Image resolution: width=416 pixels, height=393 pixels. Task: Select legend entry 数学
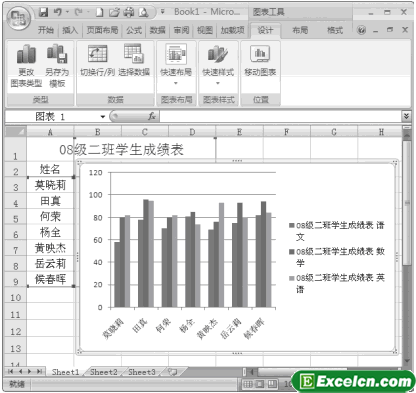337,257
